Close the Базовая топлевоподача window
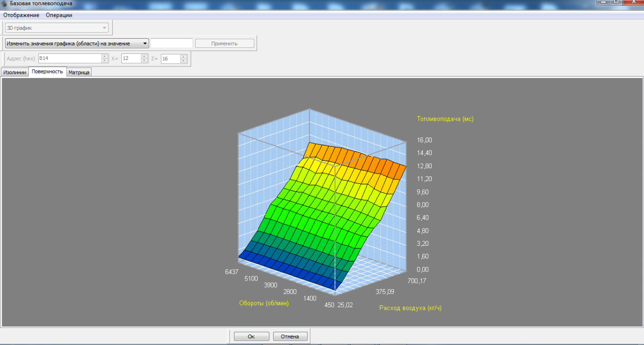The width and height of the screenshot is (644, 345). (633, 2)
